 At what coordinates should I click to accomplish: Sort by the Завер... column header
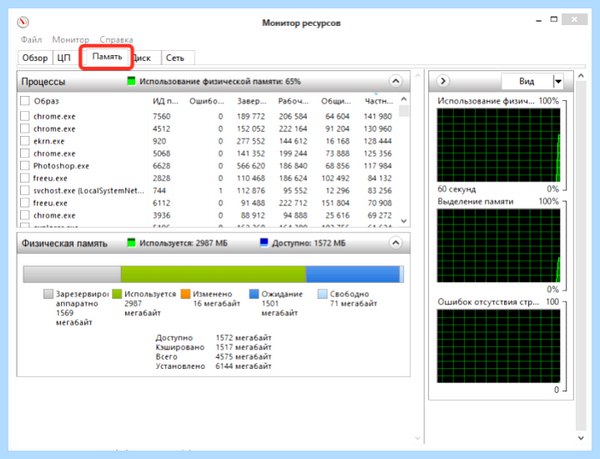coord(251,101)
